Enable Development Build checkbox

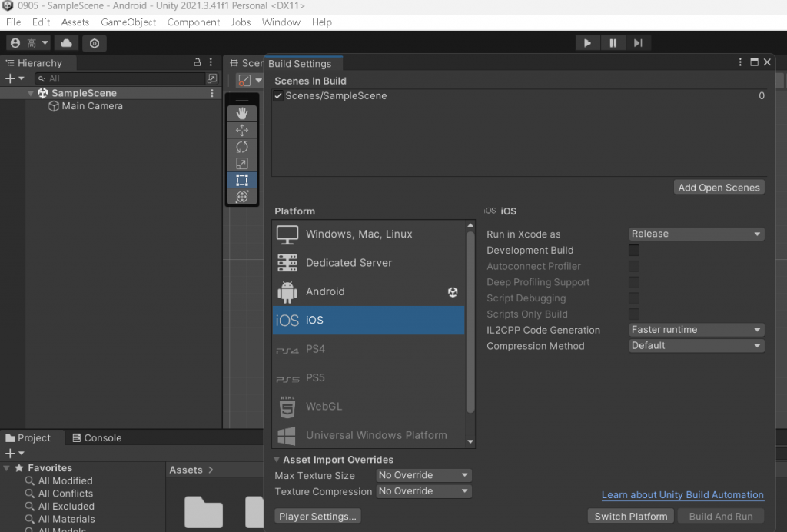[634, 250]
